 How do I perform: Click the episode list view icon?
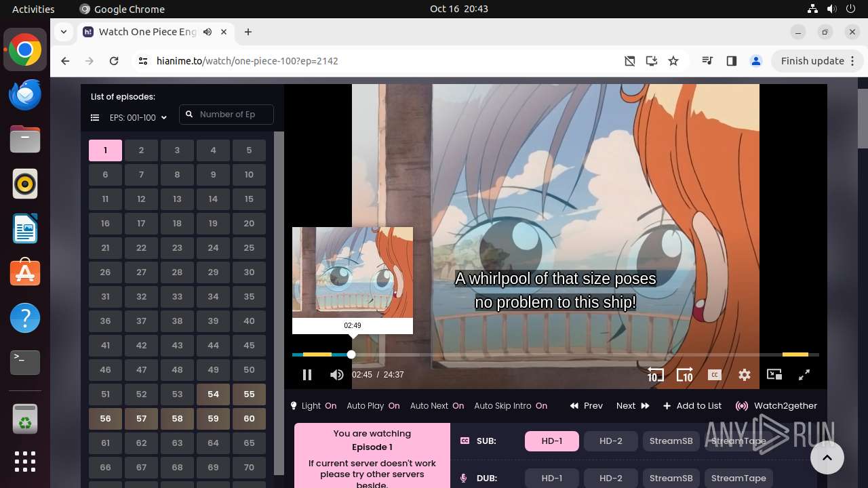pos(95,118)
